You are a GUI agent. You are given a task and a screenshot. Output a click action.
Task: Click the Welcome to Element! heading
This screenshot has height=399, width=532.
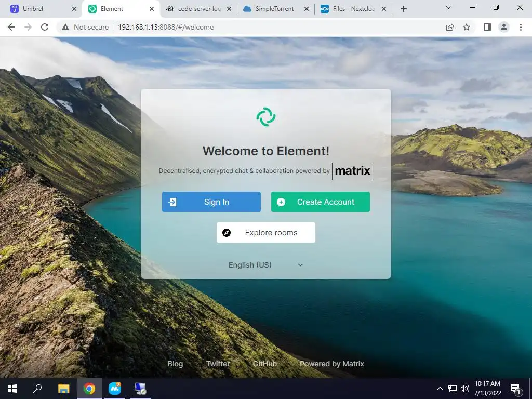tap(265, 151)
